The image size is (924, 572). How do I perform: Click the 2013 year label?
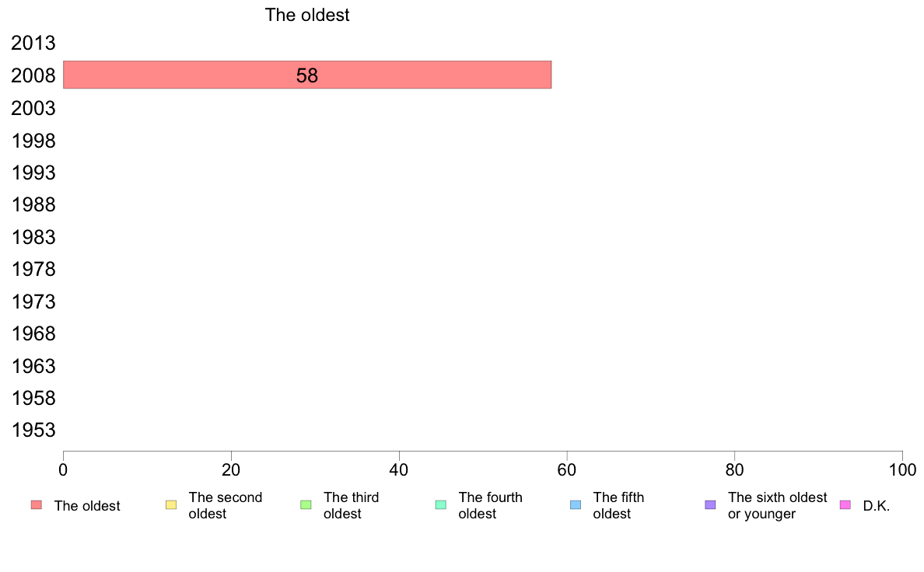point(33,43)
